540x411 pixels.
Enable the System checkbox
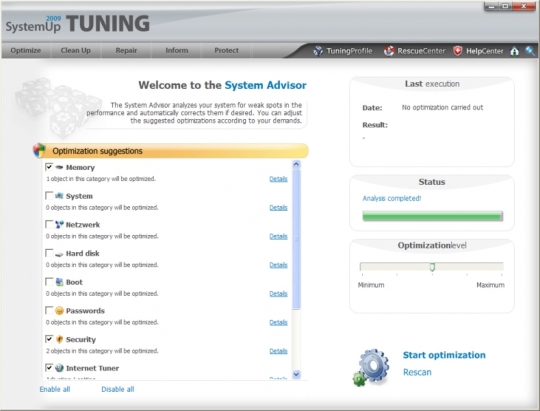(49, 196)
